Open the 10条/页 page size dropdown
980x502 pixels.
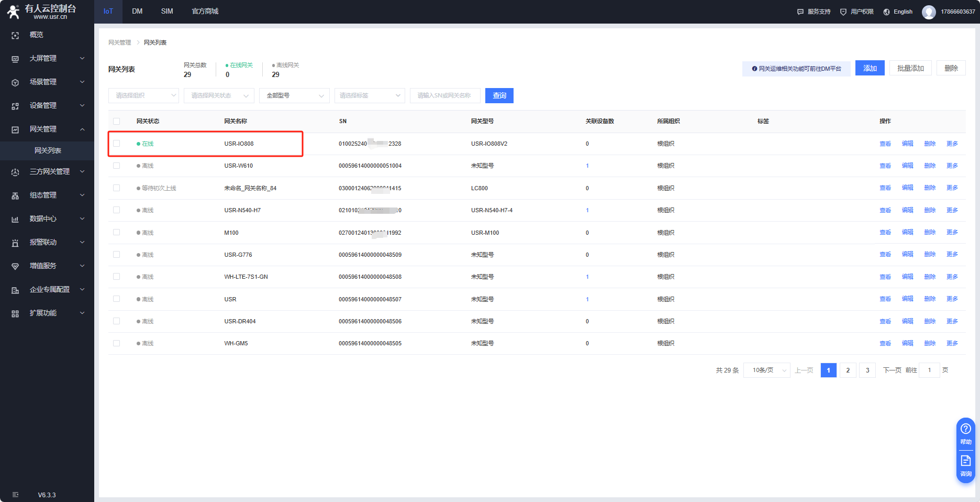pyautogui.click(x=767, y=370)
